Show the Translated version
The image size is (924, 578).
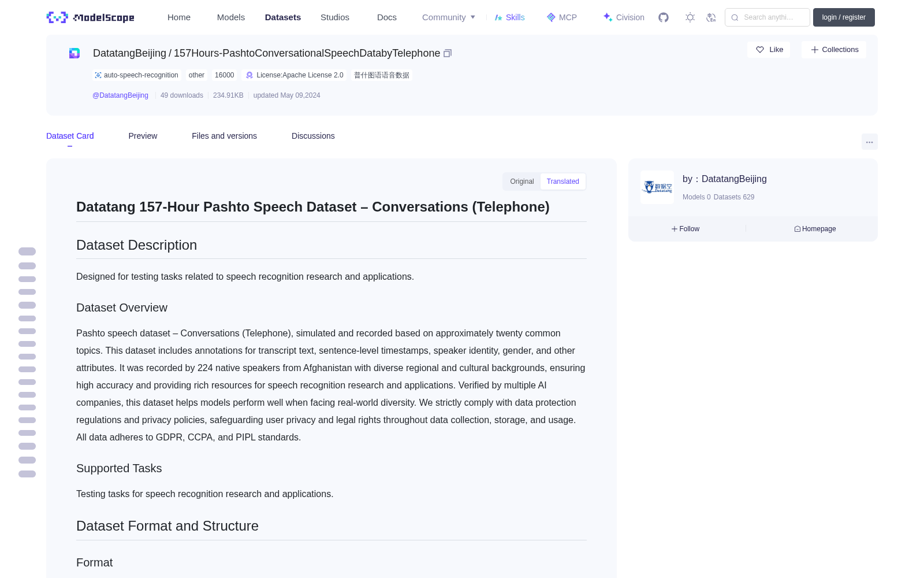click(563, 181)
